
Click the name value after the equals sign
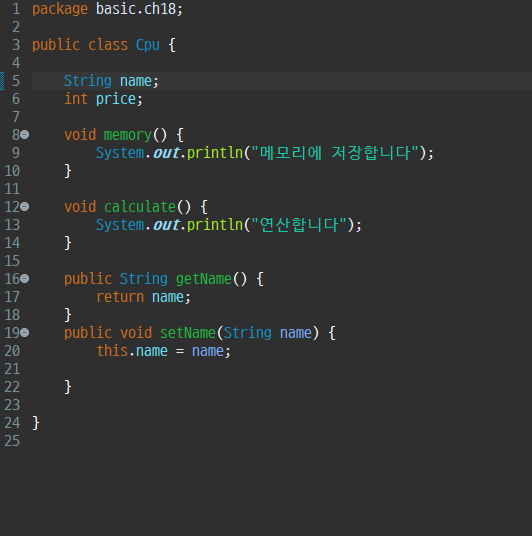(x=208, y=351)
